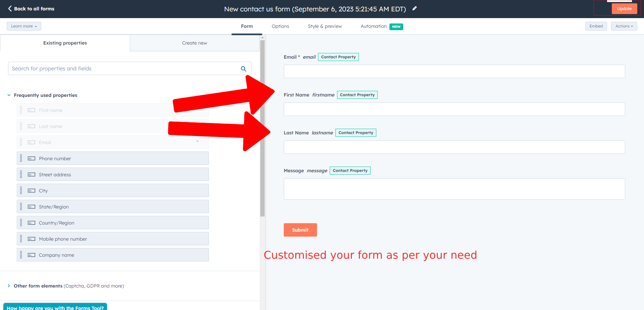The image size is (644, 310).
Task: Open the Style & preview tab
Action: (x=325, y=26)
